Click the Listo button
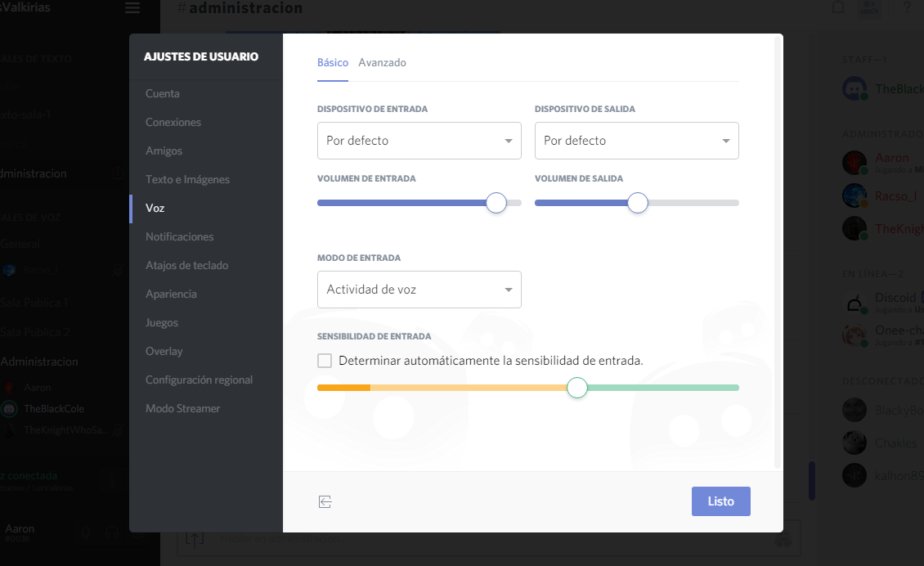Viewport: 924px width, 566px height. click(x=720, y=501)
